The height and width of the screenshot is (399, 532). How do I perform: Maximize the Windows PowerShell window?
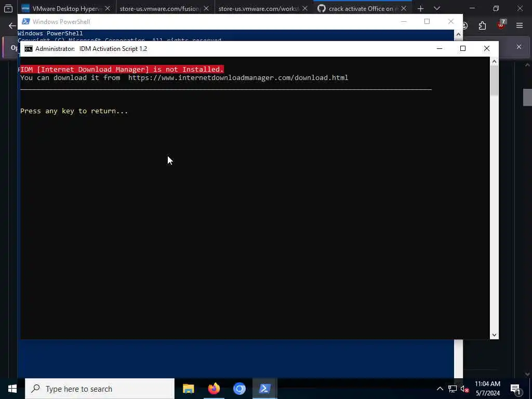(427, 21)
